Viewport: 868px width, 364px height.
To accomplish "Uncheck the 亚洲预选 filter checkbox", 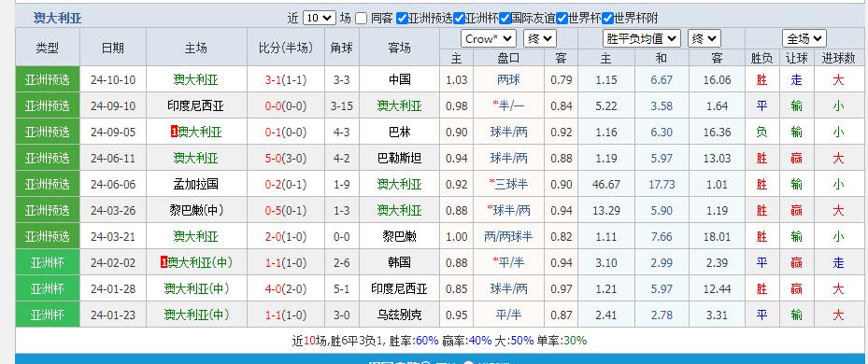I will [403, 19].
